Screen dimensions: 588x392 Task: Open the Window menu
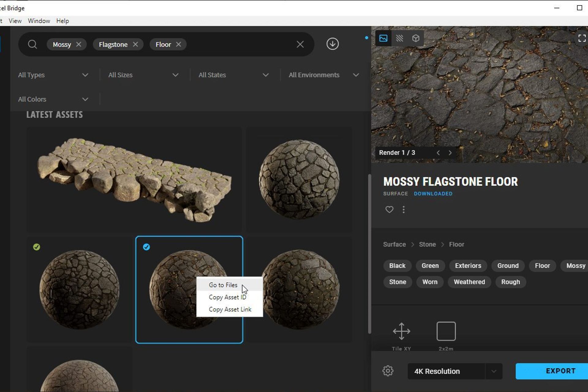[39, 21]
